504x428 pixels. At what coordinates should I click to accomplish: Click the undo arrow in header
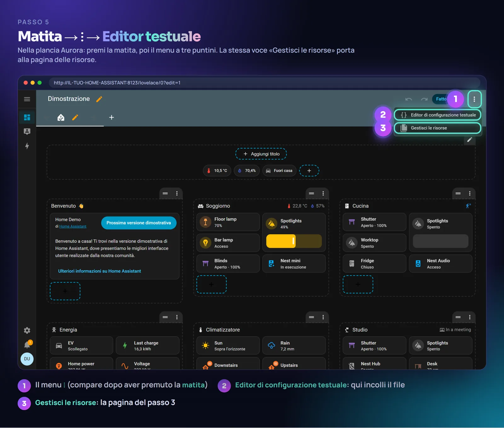pyautogui.click(x=409, y=99)
